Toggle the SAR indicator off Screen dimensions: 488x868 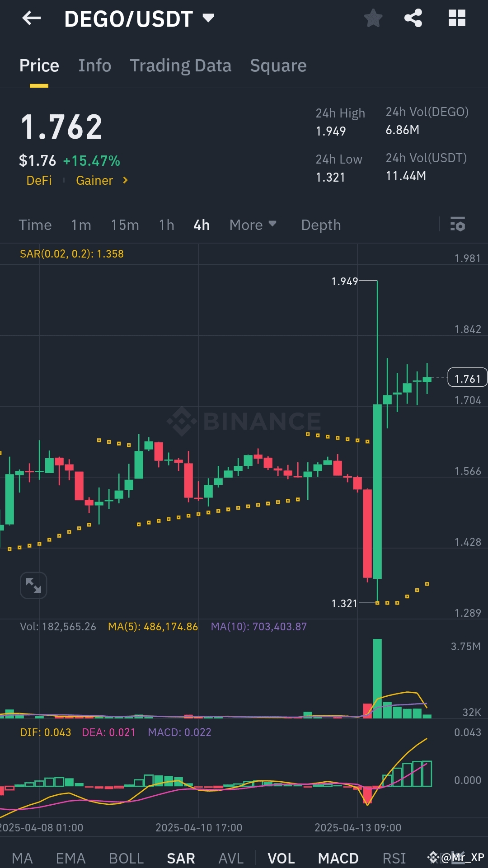click(x=181, y=857)
